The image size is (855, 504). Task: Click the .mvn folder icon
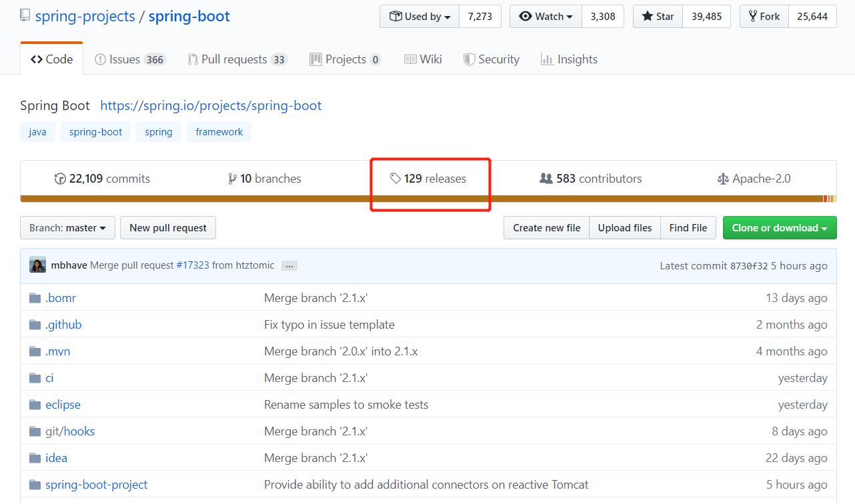click(35, 351)
